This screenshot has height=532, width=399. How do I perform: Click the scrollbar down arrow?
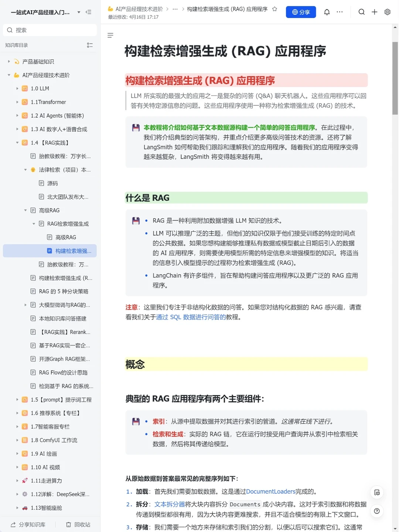[395, 529]
